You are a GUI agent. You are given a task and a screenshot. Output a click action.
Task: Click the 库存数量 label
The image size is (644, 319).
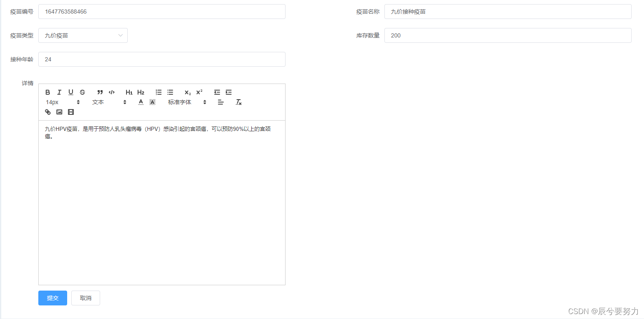(x=368, y=35)
